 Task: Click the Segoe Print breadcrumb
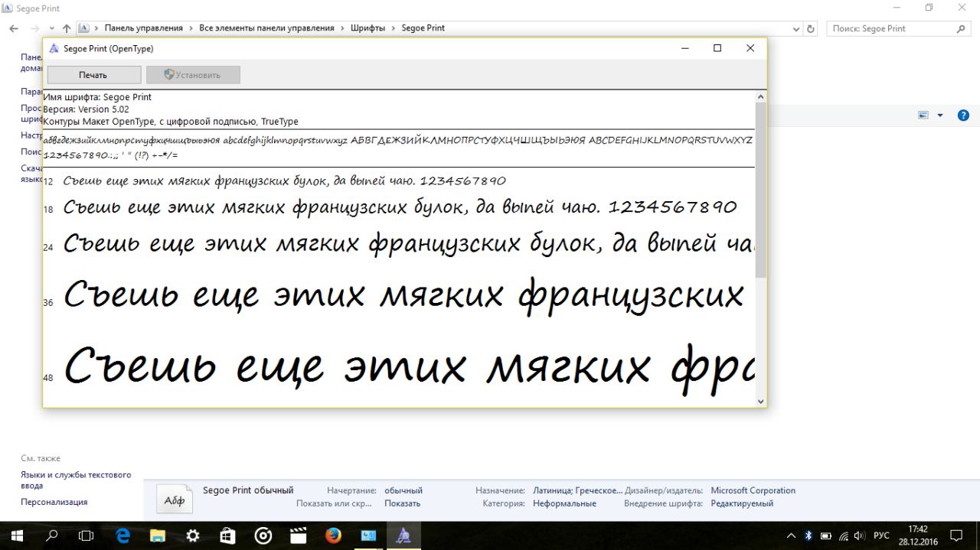point(423,28)
